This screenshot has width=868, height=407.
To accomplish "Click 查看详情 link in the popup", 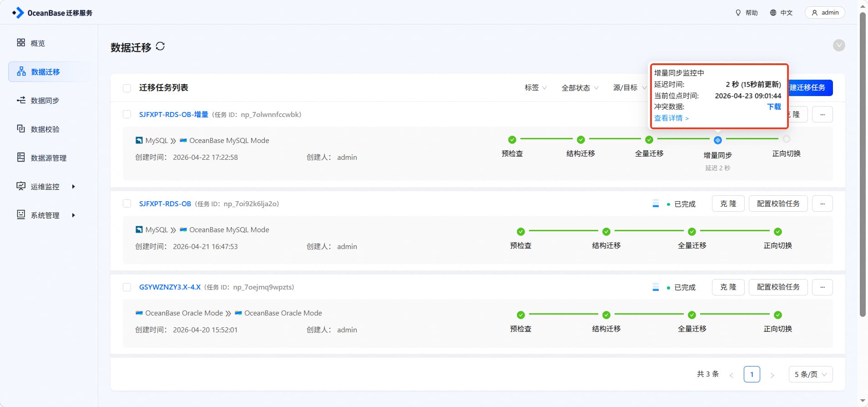I will click(671, 118).
